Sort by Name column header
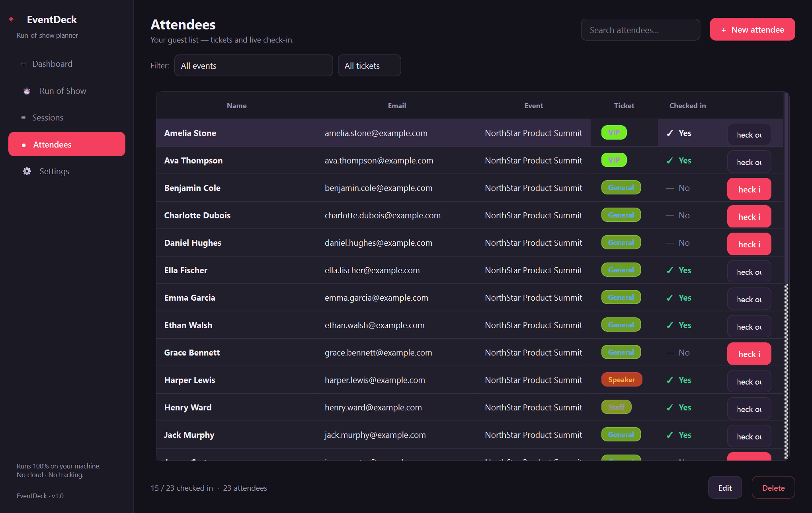812x513 pixels. tap(236, 105)
